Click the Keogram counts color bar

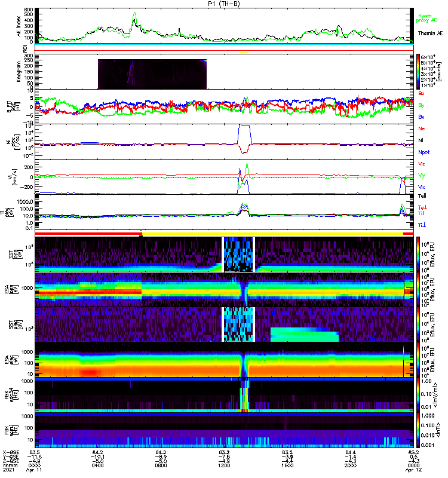tap(418, 72)
